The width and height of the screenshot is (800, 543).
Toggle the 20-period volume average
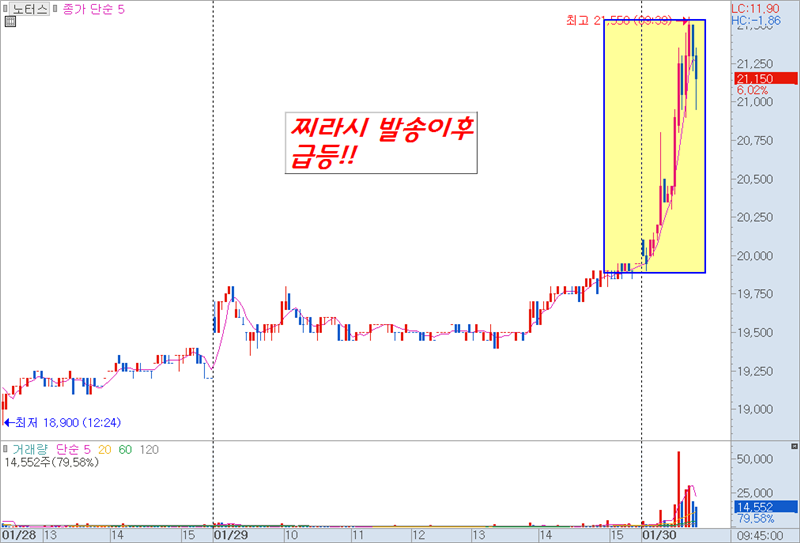coord(103,449)
